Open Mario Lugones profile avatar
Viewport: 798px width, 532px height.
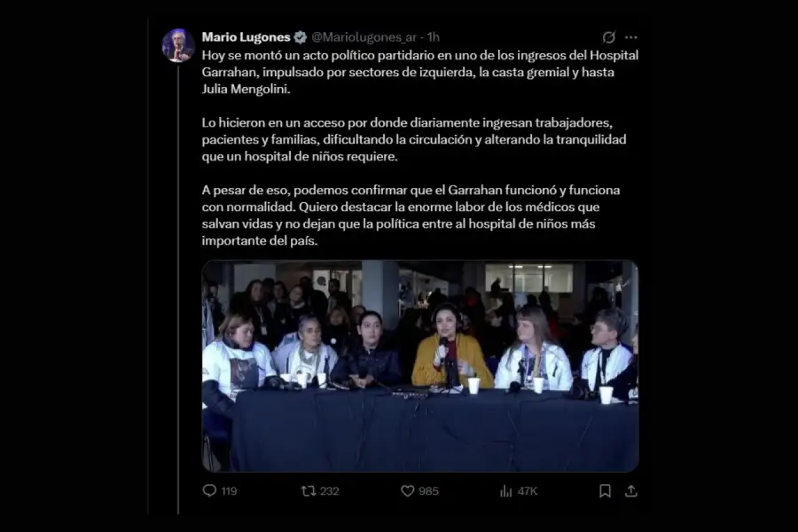tap(178, 45)
